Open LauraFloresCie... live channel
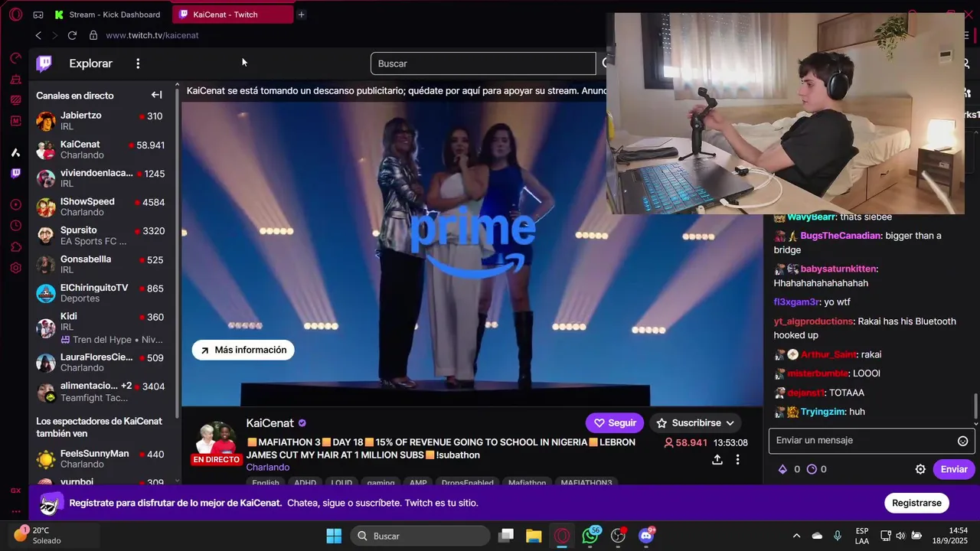 [103, 363]
